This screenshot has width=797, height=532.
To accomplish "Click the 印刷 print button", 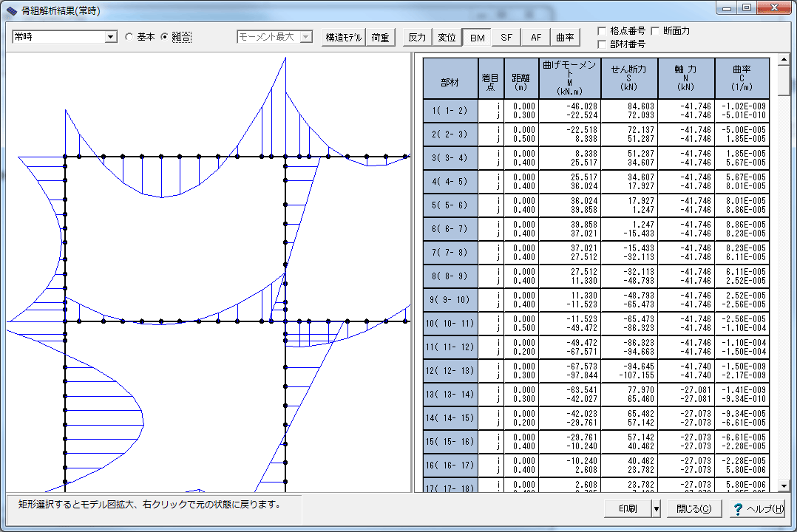I will [x=628, y=508].
